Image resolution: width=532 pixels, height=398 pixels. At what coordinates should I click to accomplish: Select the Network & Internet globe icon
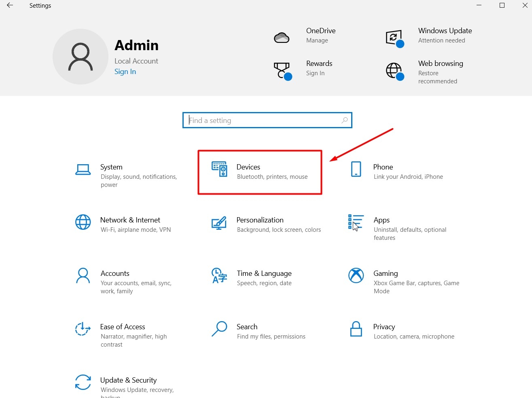(83, 222)
